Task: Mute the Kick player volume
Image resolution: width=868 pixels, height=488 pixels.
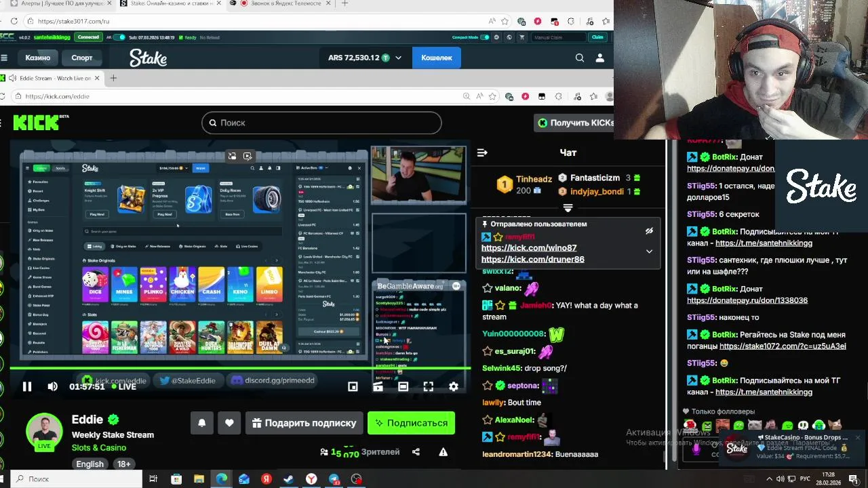Action: click(x=53, y=386)
